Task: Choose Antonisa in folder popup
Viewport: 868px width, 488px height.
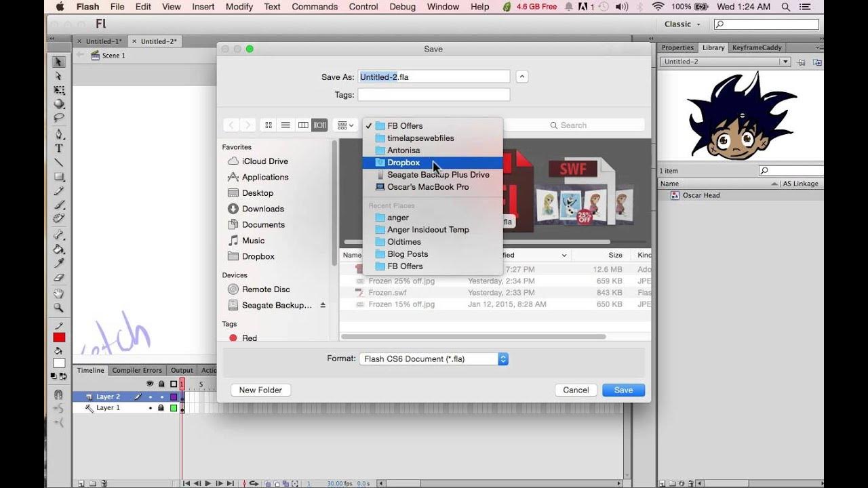Action: tap(433, 150)
